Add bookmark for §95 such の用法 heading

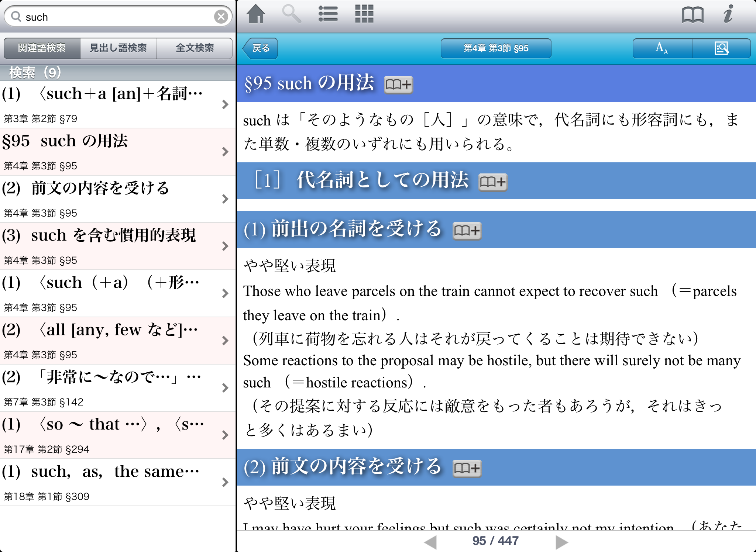(x=398, y=85)
